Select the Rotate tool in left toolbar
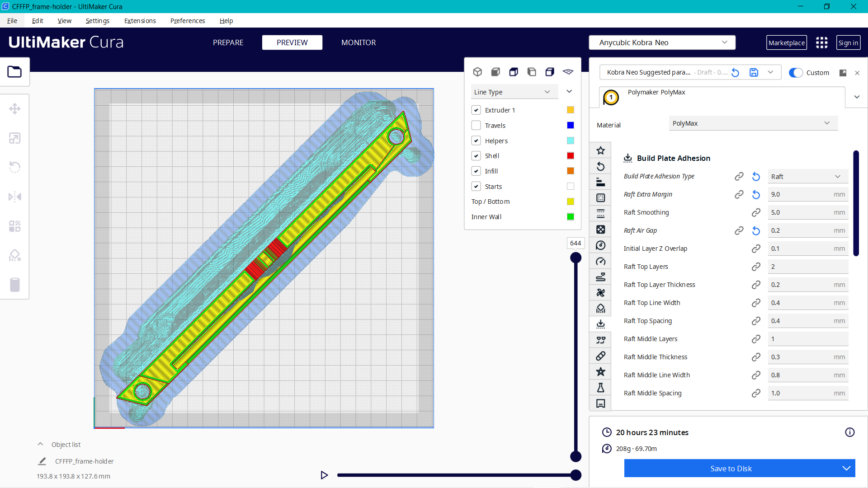Screen dimensions: 868x488 pos(15,167)
